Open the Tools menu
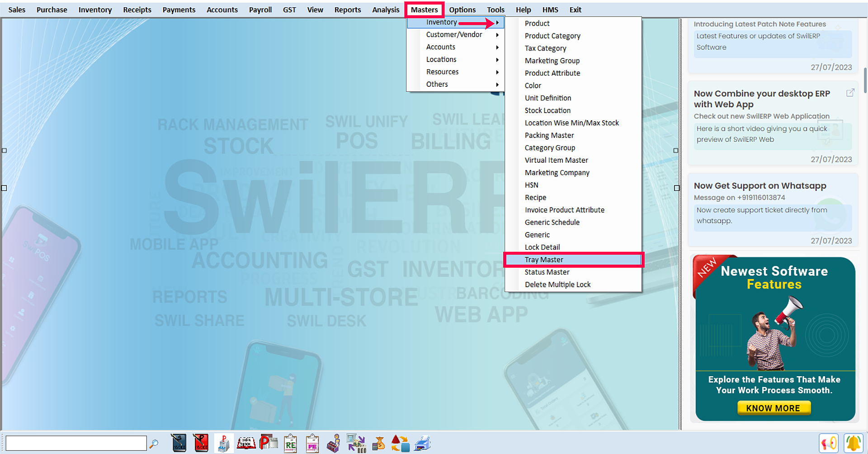 pos(495,9)
